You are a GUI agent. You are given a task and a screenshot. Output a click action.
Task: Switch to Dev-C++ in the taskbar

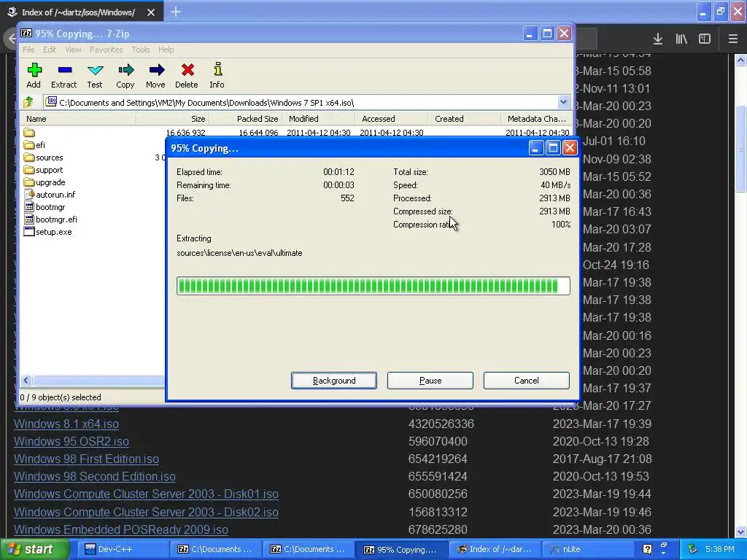coord(125,549)
